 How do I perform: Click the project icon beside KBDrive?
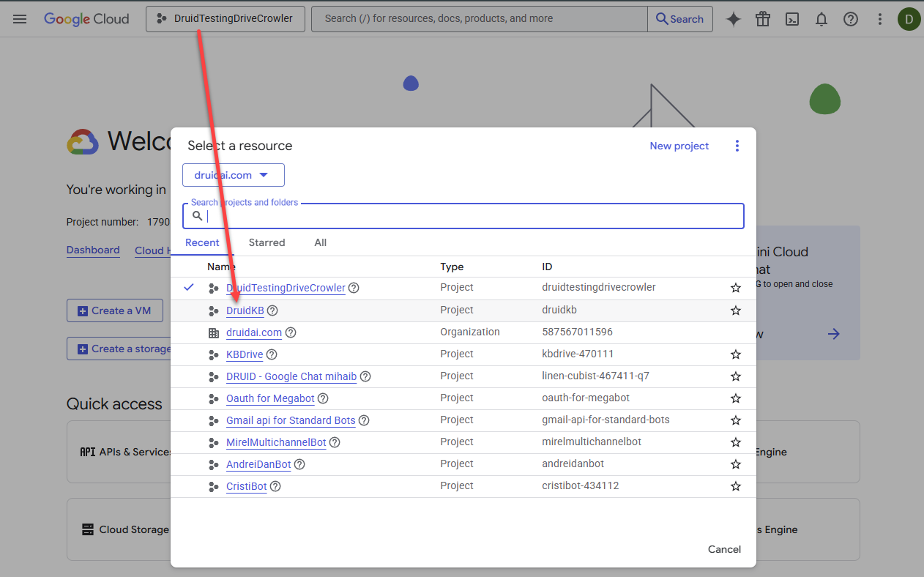pyautogui.click(x=213, y=355)
